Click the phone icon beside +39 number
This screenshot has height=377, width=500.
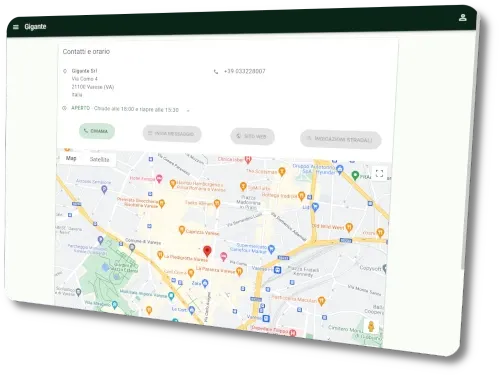[x=216, y=72]
